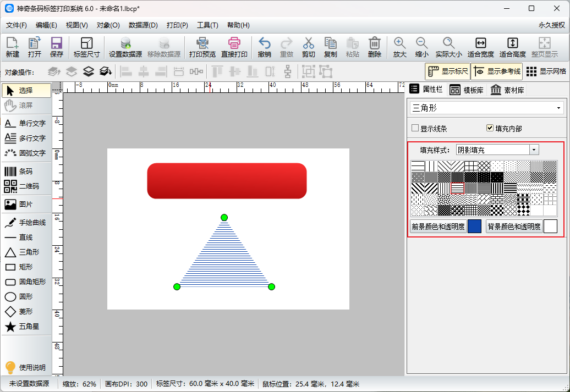570x392 pixels.
Task: Click the 标签尺寸 label size icon
Action: tap(86, 47)
